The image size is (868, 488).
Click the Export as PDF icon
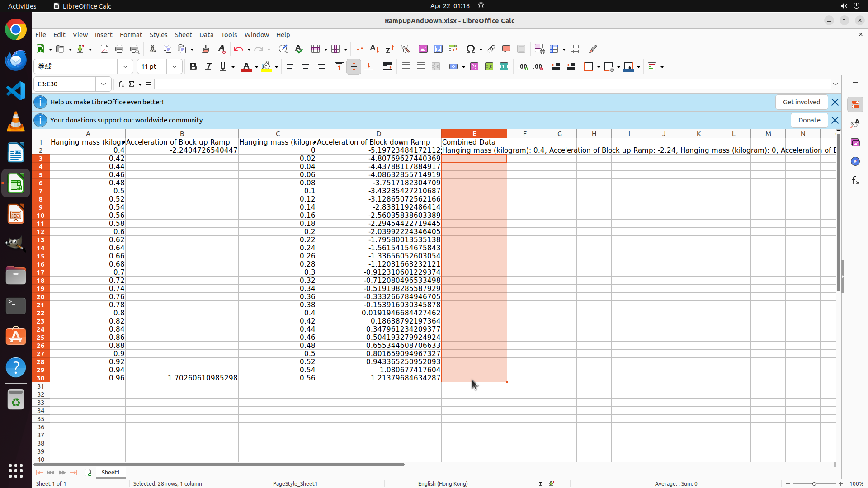click(x=104, y=49)
